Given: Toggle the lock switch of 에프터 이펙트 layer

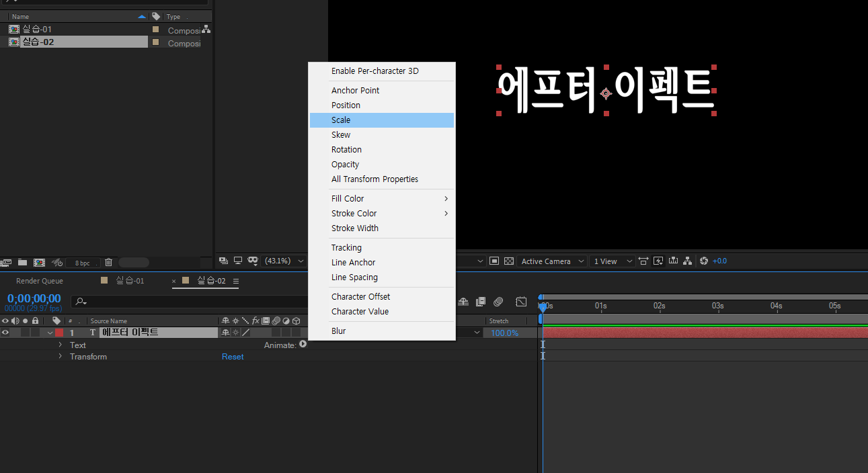Looking at the screenshot, I should [35, 333].
